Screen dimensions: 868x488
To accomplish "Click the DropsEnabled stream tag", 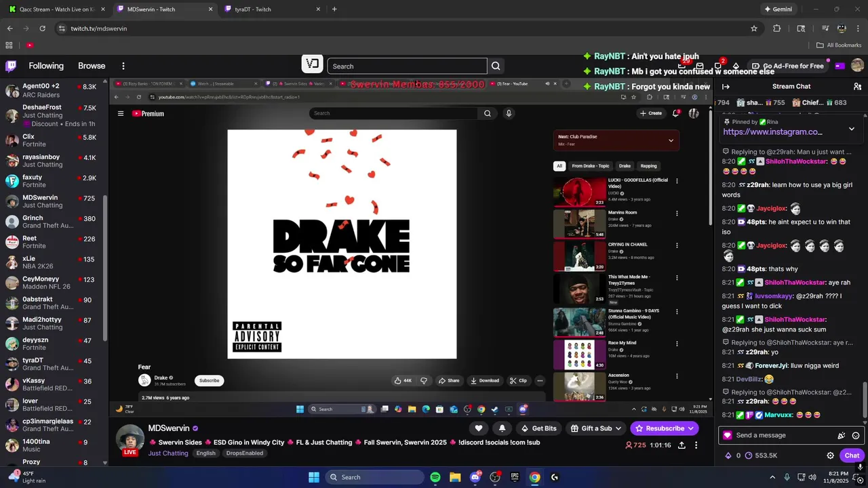I will (x=244, y=453).
